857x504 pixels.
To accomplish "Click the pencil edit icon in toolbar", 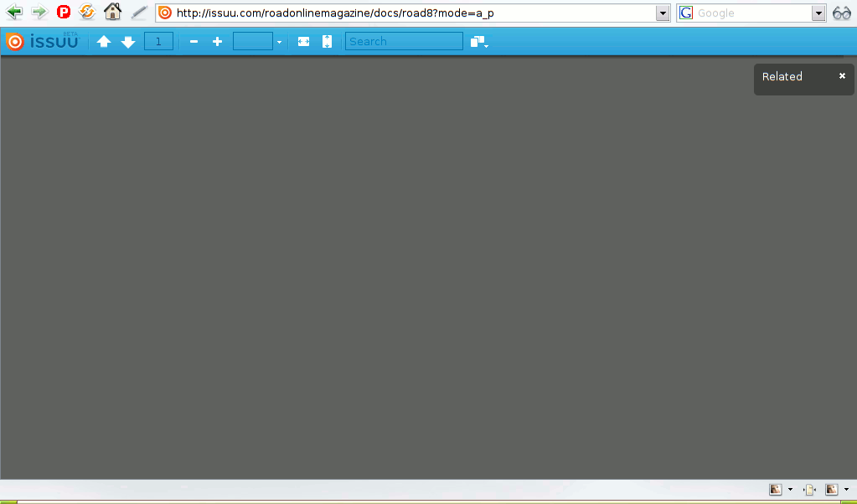I will click(139, 13).
